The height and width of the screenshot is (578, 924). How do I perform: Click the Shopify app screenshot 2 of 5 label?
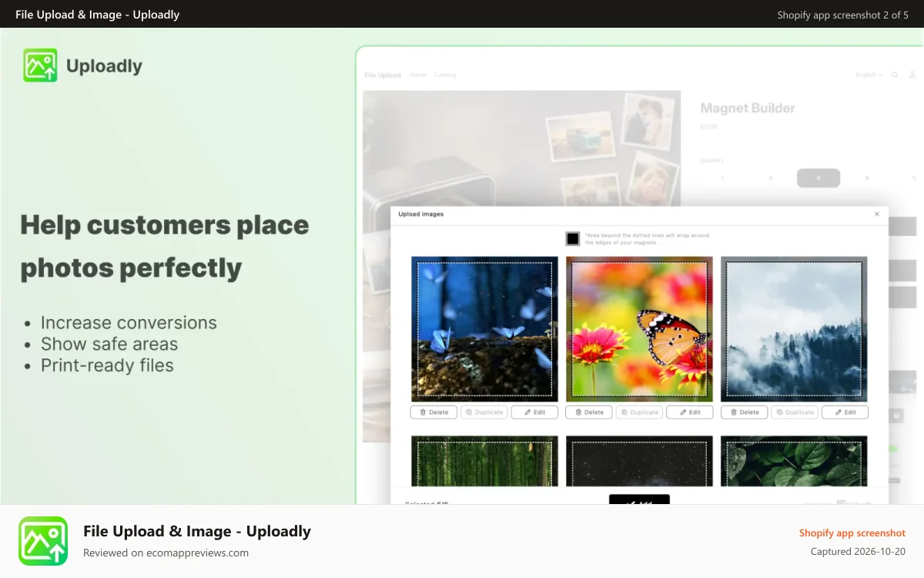coord(842,15)
